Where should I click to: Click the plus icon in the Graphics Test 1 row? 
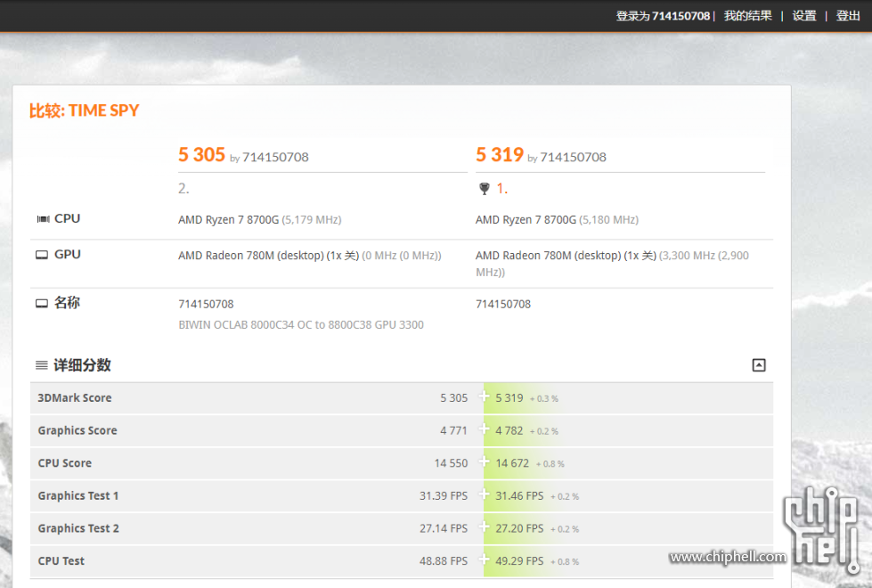coord(484,494)
